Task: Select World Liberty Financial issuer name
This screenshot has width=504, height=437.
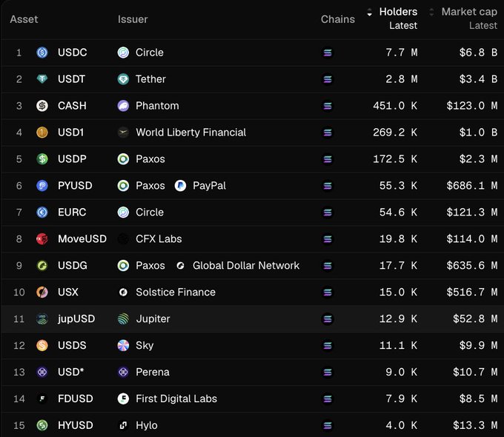Action: coord(191,133)
